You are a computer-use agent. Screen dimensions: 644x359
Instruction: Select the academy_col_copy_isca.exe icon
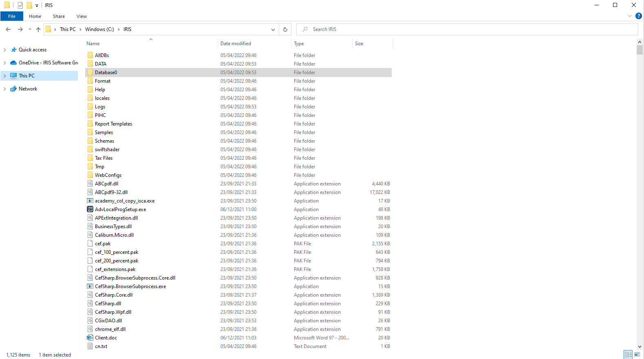coord(90,200)
